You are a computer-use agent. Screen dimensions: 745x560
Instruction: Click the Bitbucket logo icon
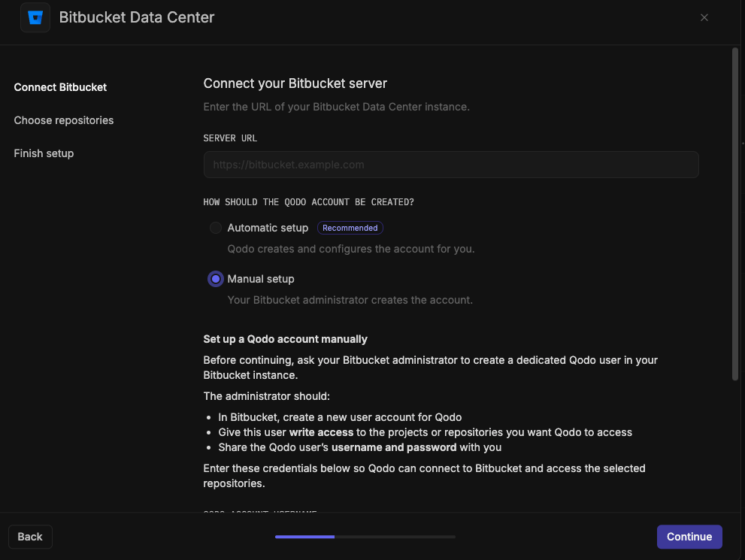(35, 17)
